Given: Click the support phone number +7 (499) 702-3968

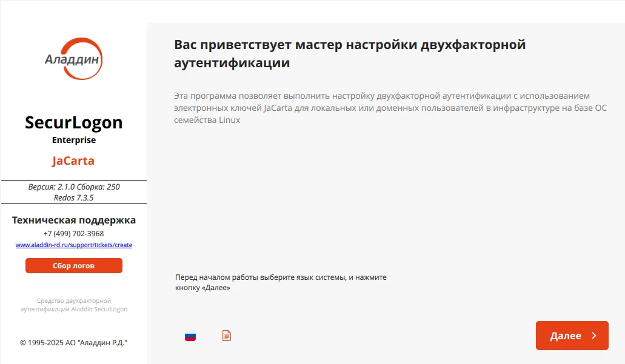Looking at the screenshot, I should 74,234.
